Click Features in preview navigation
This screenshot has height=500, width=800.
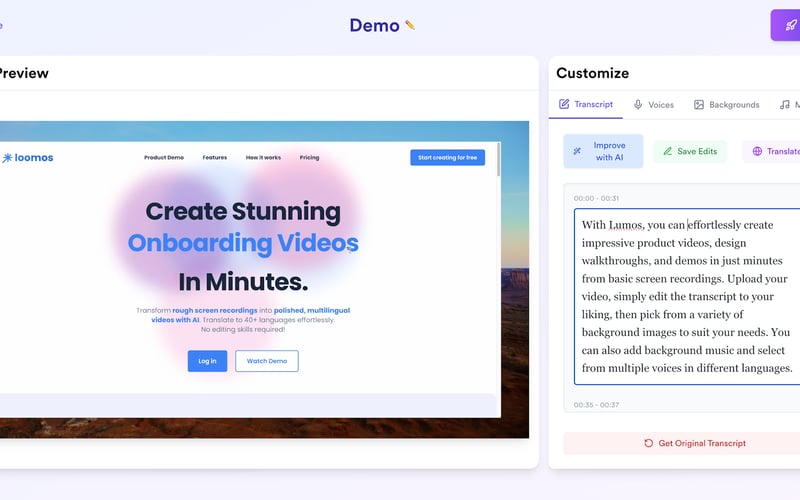pyautogui.click(x=215, y=158)
